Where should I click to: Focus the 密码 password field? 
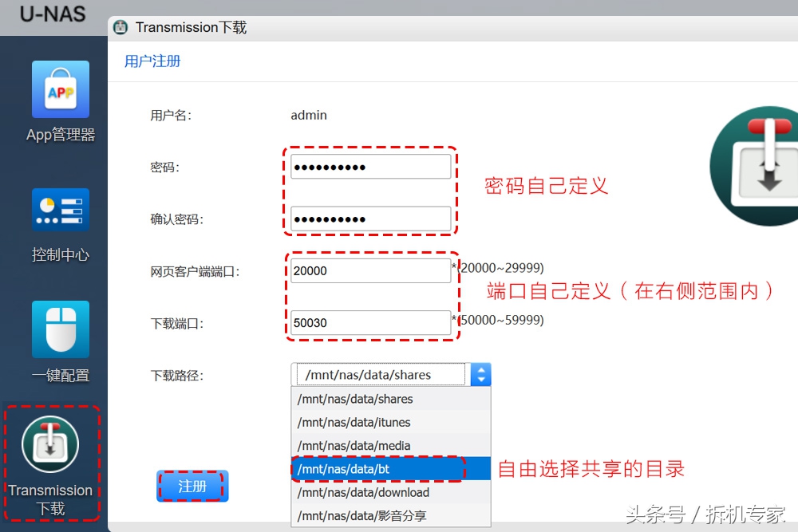[x=370, y=167]
